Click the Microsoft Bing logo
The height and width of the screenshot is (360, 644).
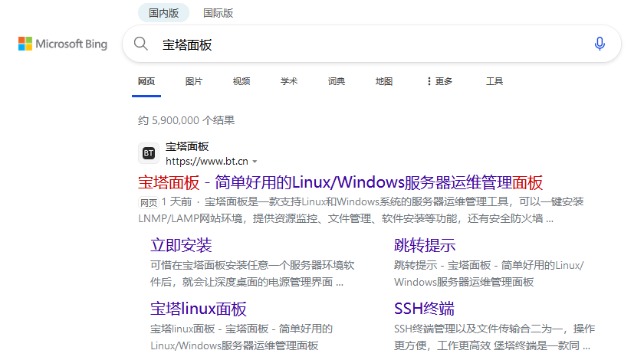point(63,44)
